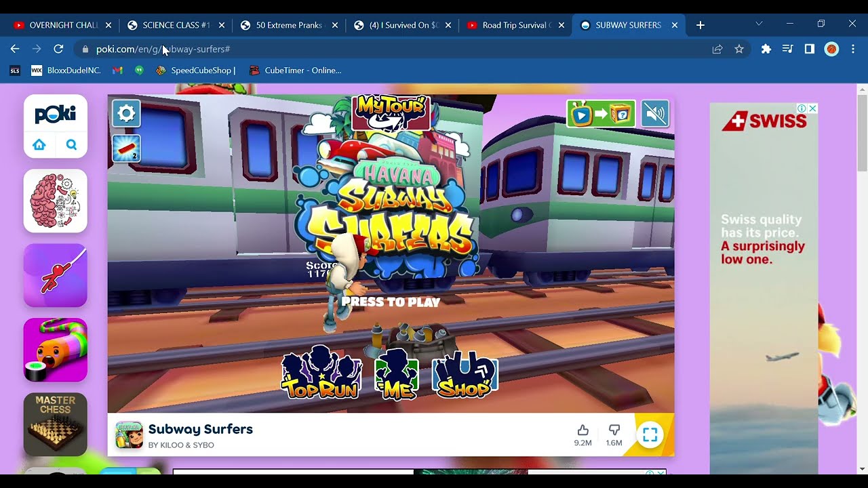Close the SWISS advertisement
This screenshot has height=488, width=868.
coord(812,108)
